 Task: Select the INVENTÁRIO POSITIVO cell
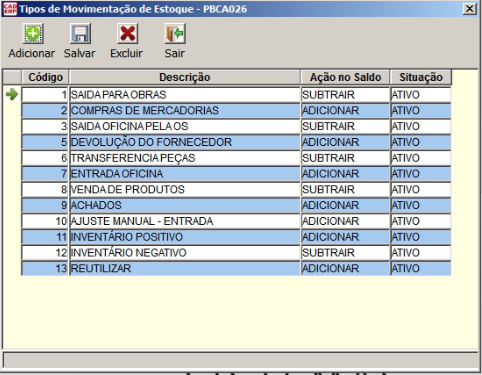click(x=185, y=237)
